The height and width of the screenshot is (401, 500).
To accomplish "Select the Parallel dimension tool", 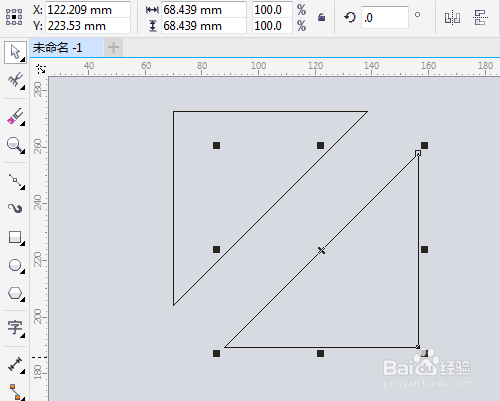I will (x=15, y=364).
